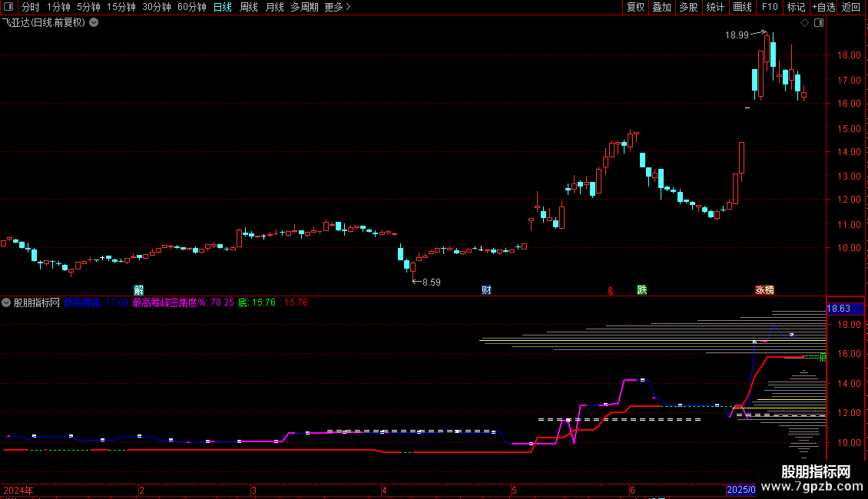
Task: Click the green 跌 marker
Action: pos(642,290)
